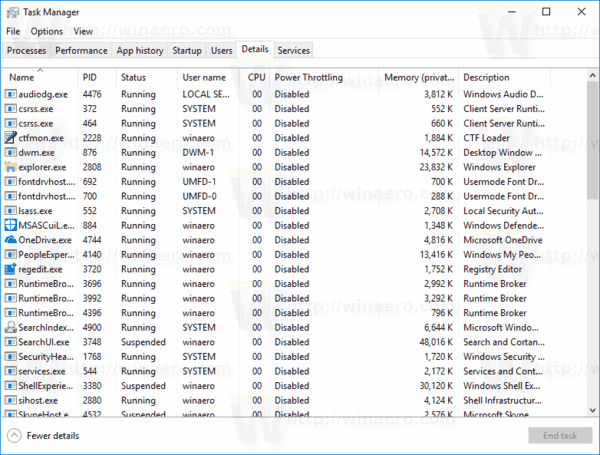Sort by the PID column header

click(97, 78)
